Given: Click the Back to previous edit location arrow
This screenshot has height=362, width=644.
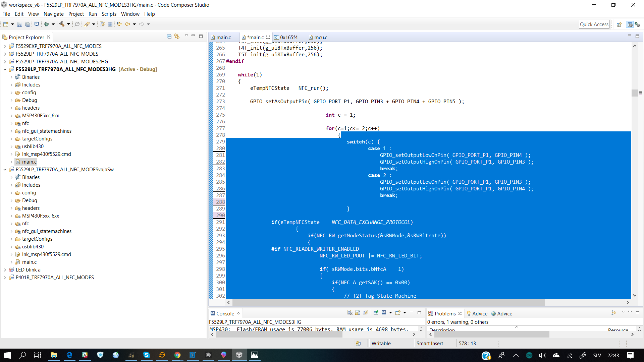Looking at the screenshot, I should 119,24.
